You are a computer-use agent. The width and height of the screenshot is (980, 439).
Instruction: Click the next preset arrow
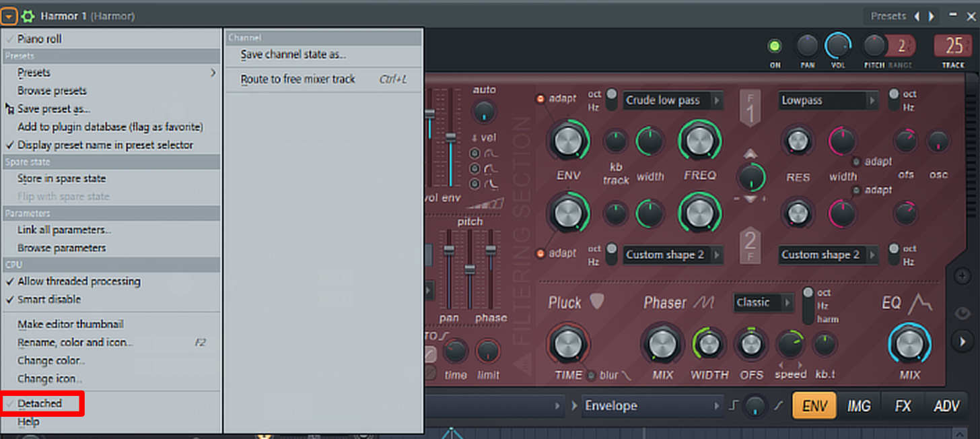(x=932, y=16)
